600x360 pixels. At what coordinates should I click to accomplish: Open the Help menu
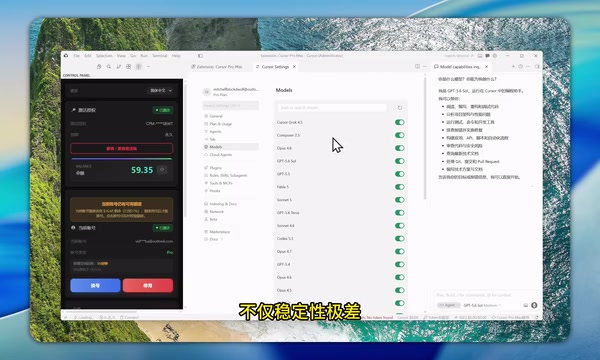click(176, 56)
